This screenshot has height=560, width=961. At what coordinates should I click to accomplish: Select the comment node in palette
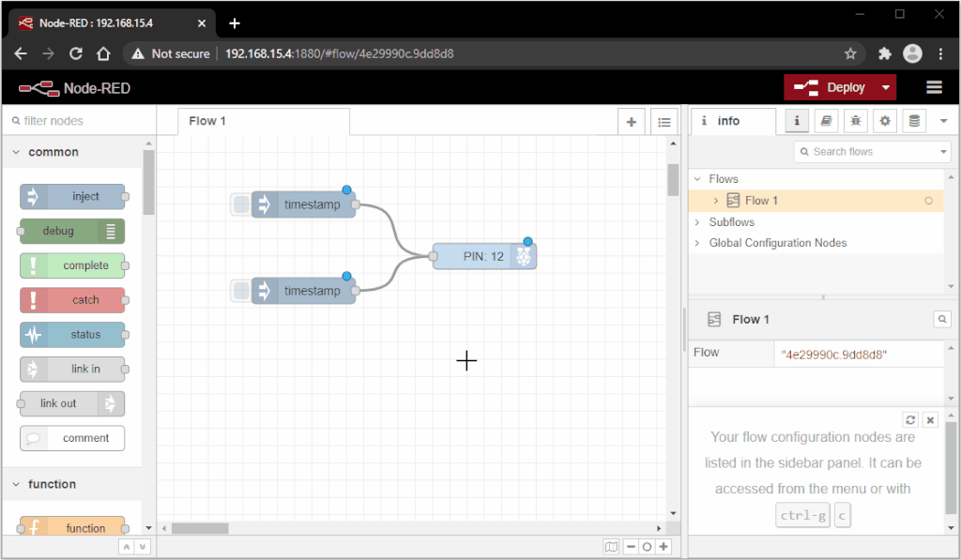pyautogui.click(x=72, y=438)
